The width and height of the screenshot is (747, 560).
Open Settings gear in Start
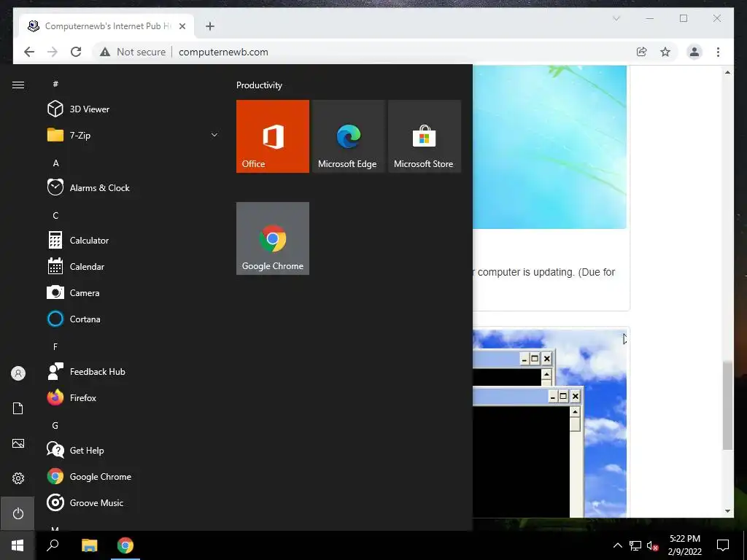coord(18,478)
